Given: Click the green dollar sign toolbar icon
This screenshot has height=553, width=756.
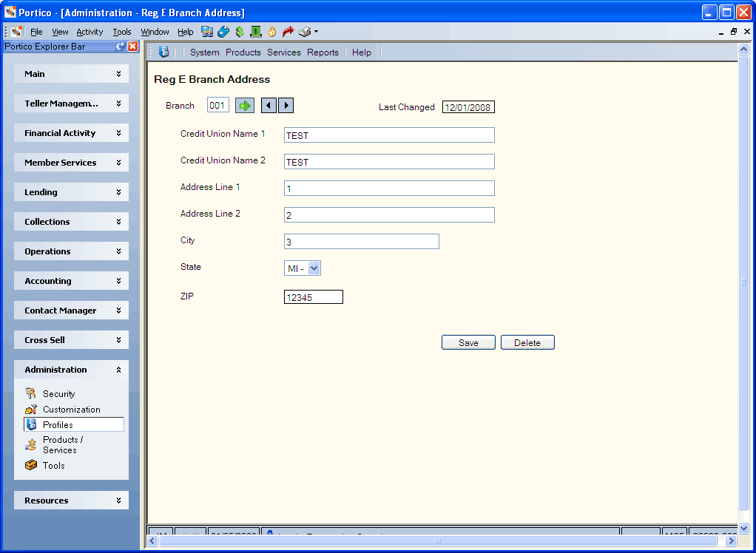Looking at the screenshot, I should click(240, 32).
